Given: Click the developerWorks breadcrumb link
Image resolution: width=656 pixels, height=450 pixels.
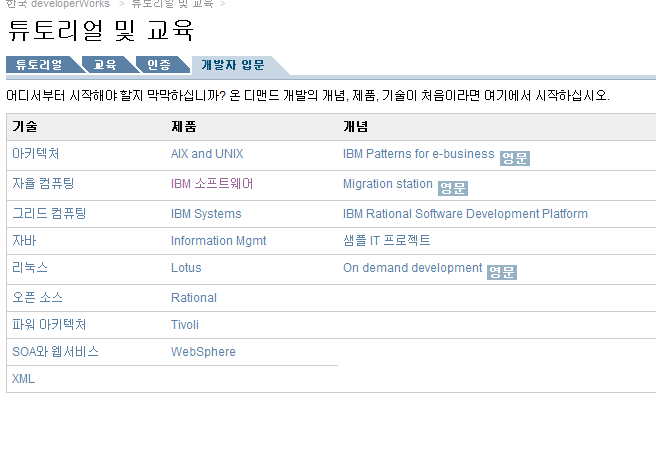Looking at the screenshot, I should click(58, 4).
